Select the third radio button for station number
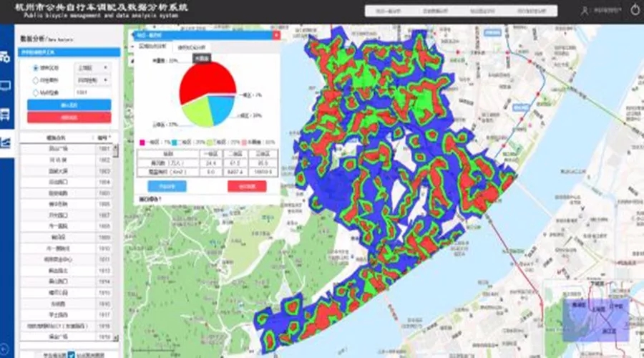Screen dimensions: 644x358 pyautogui.click(x=36, y=92)
